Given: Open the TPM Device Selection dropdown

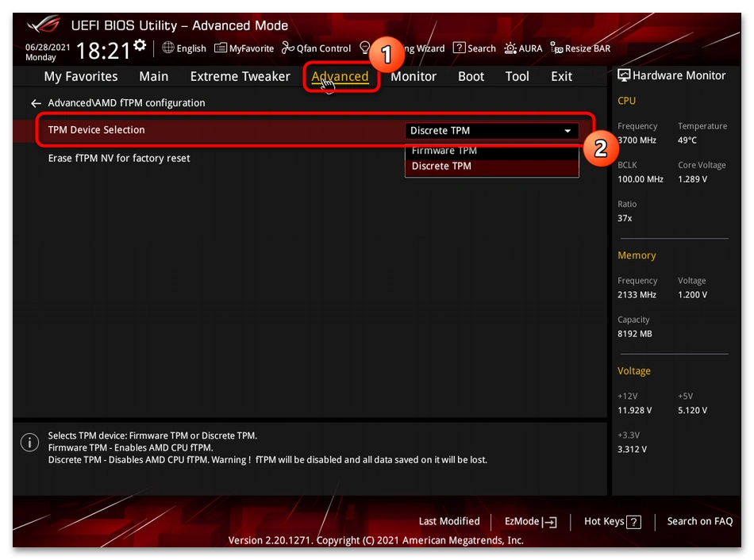Looking at the screenshot, I should [567, 130].
